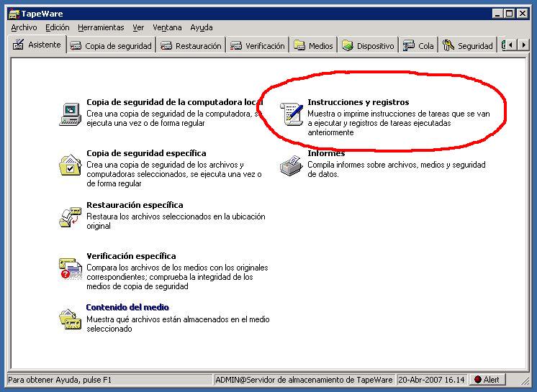Click the specific verification icon with question mark
537x392 pixels.
pos(71,269)
